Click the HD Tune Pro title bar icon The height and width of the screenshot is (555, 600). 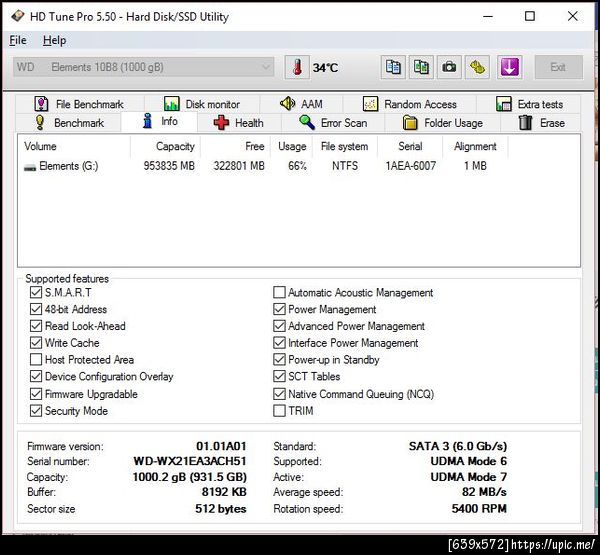pyautogui.click(x=18, y=16)
